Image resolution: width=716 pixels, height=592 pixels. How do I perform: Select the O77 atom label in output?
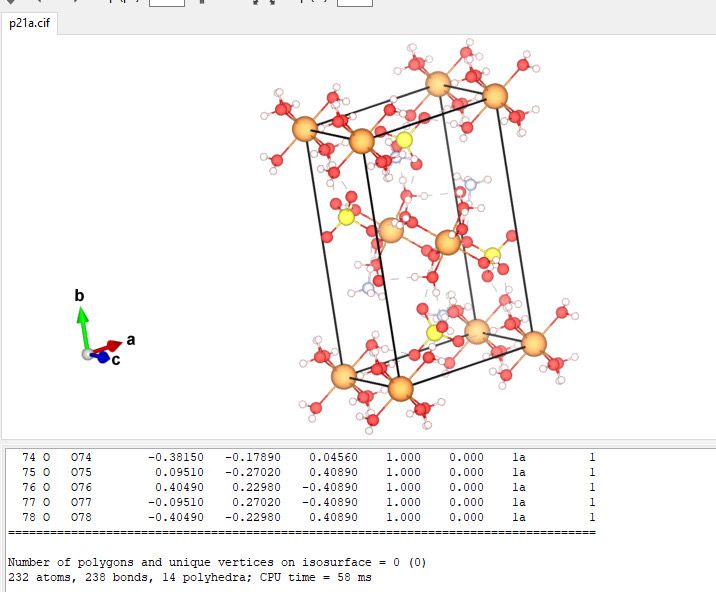[81, 502]
